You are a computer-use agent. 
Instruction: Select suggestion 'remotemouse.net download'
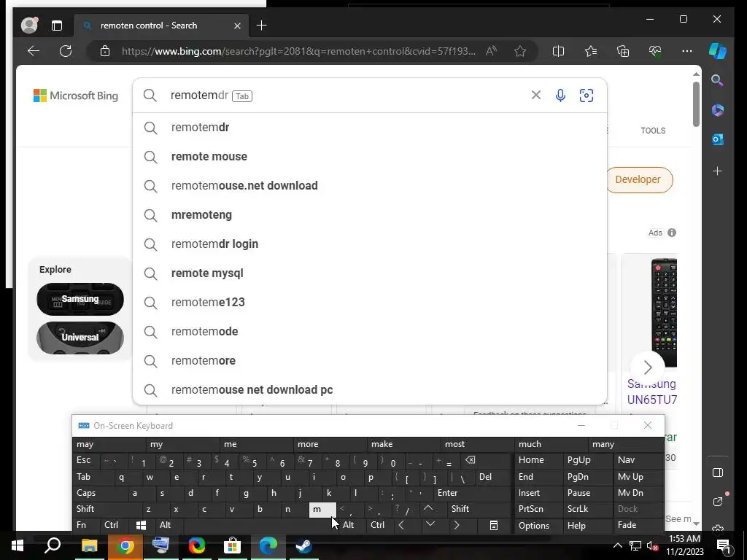click(x=370, y=186)
